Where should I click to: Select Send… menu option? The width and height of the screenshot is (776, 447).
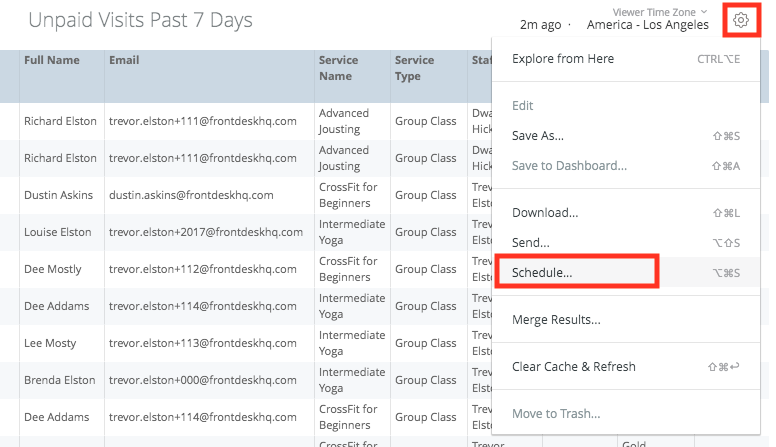point(530,243)
